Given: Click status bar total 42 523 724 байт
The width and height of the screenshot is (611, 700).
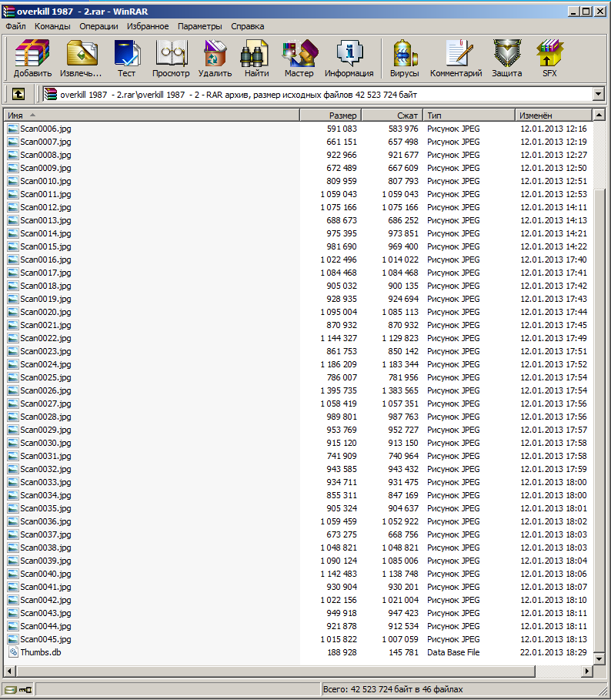Looking at the screenshot, I should [393, 689].
